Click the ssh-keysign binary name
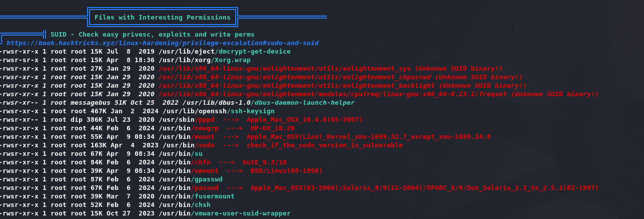The height and width of the screenshot is (219, 644). [250, 111]
